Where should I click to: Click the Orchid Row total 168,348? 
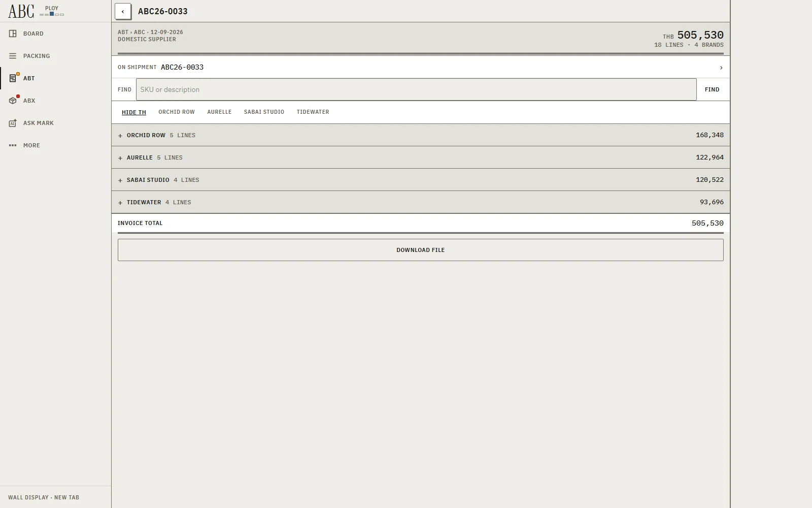click(x=709, y=135)
